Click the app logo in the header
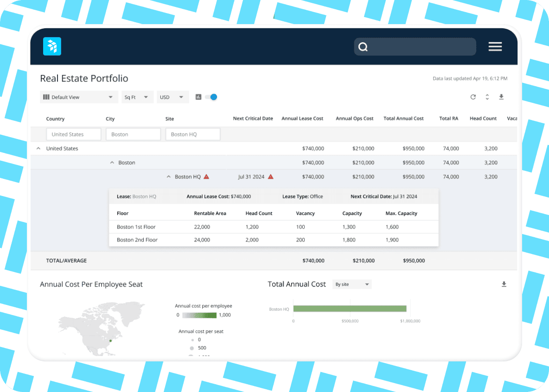The image size is (549, 392). click(52, 46)
